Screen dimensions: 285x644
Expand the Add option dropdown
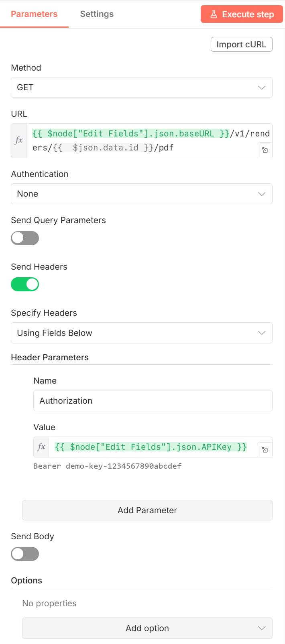point(147,628)
